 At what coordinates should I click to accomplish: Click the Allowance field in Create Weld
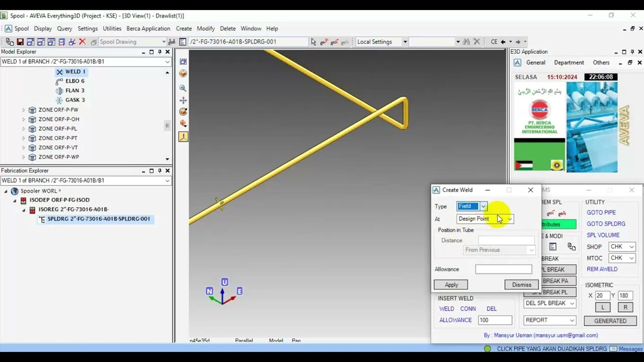pos(503,269)
